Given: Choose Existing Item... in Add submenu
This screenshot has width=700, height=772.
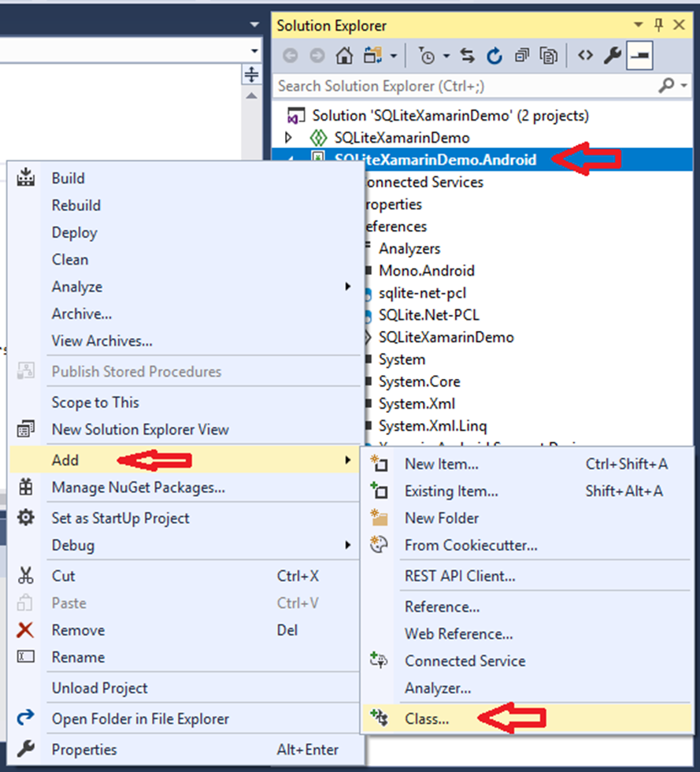Looking at the screenshot, I should (528, 491).
